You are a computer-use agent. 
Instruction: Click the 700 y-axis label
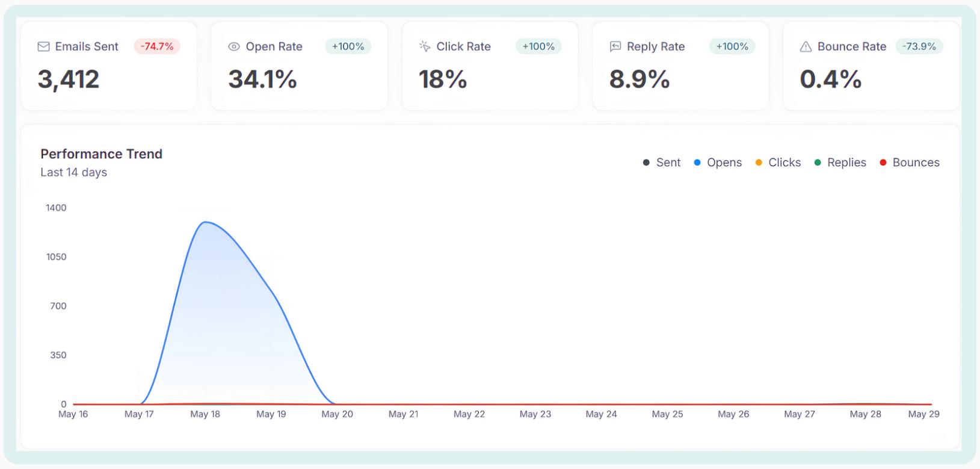click(x=58, y=306)
